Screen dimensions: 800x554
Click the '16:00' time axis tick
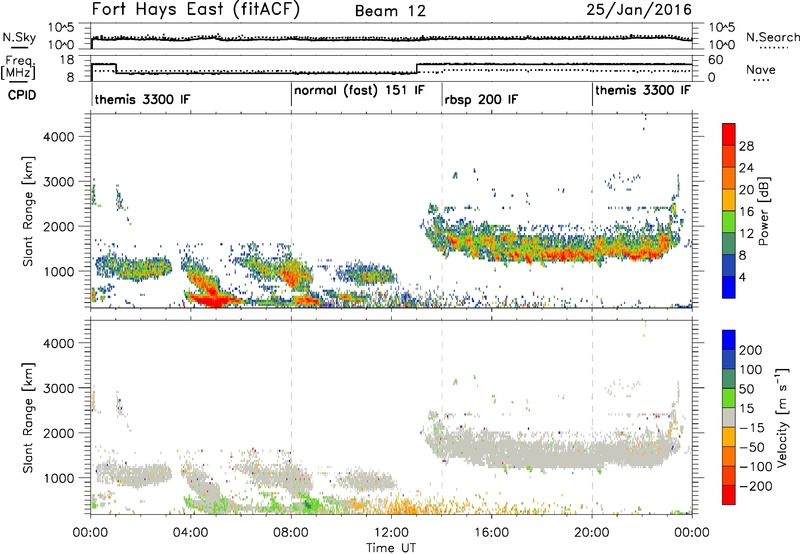coord(491,533)
